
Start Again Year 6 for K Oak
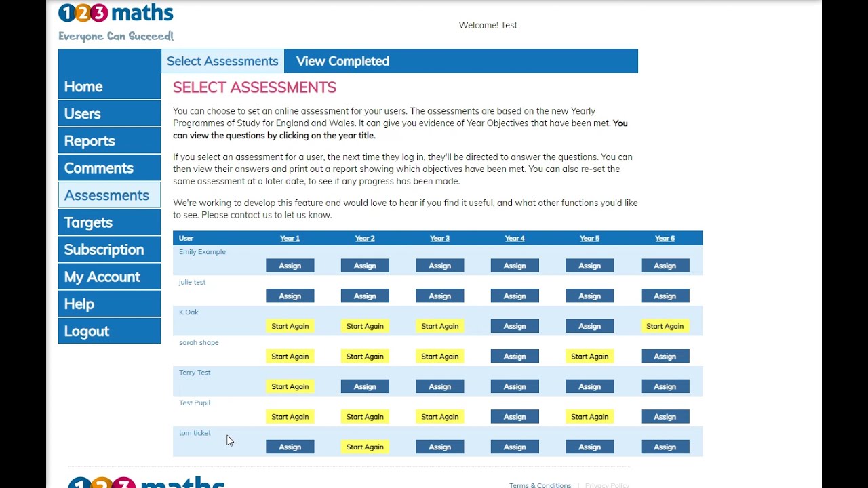coord(665,326)
